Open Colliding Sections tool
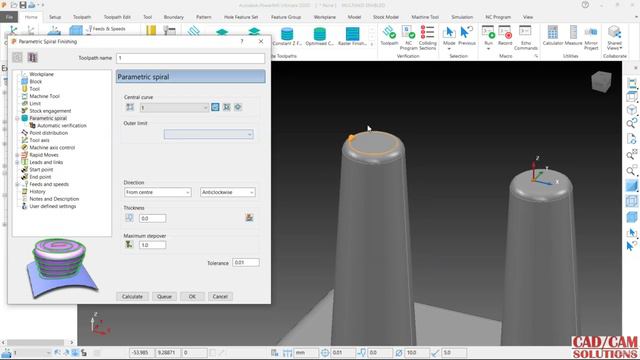The width and height of the screenshot is (640, 360). (427, 38)
